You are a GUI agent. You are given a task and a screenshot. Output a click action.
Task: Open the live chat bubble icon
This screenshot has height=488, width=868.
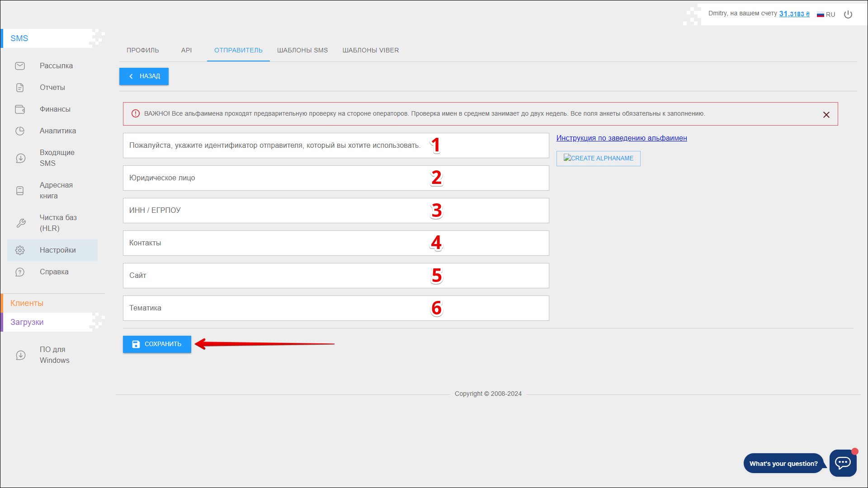point(843,463)
